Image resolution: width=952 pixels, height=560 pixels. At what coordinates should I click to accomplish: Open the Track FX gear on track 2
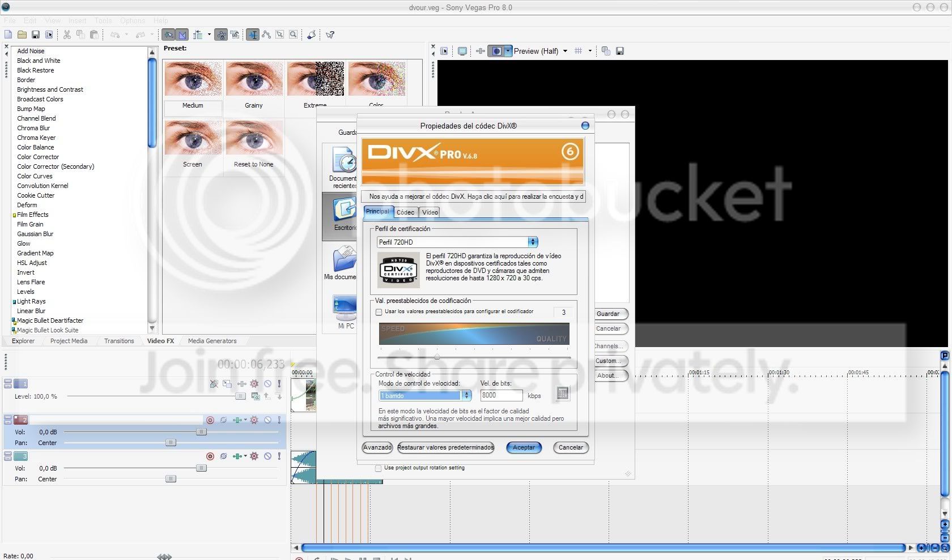pos(254,420)
